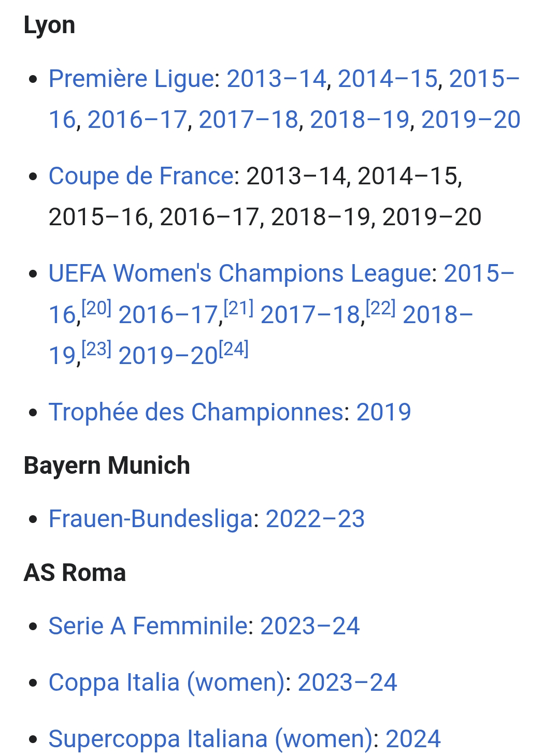Open the Trophée des Championnes link
The image size is (558, 756).
[x=195, y=413]
